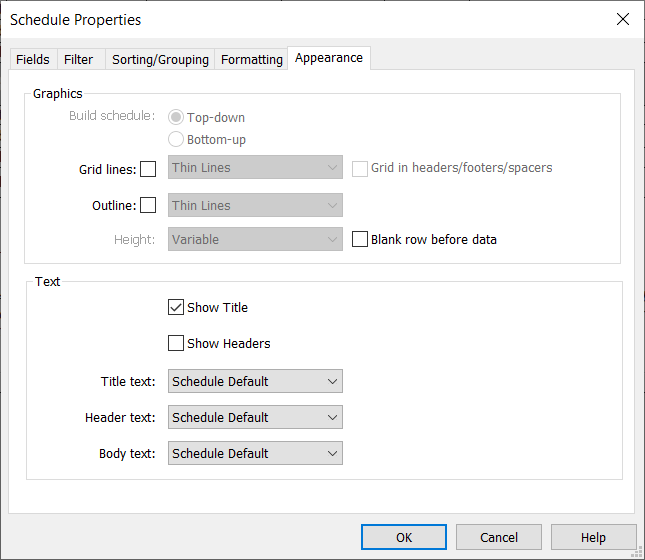Enable the Grid lines checkbox

point(148,169)
